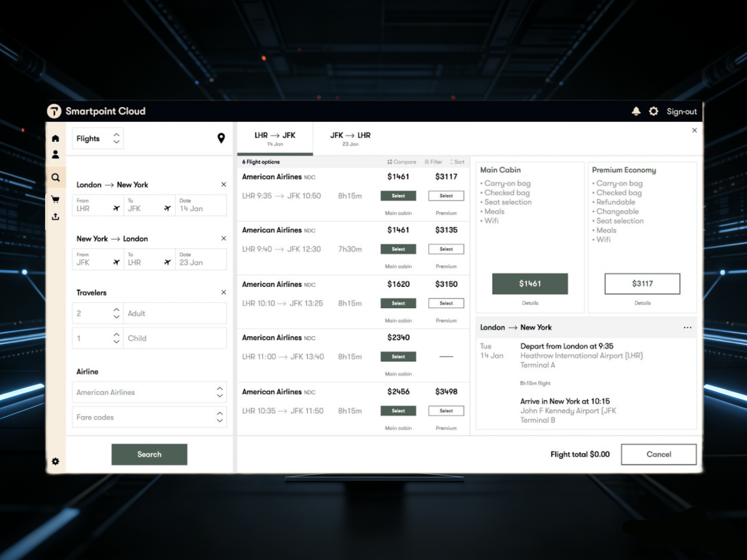Open the traveler profile sidebar icon
The height and width of the screenshot is (560, 747).
click(x=55, y=154)
